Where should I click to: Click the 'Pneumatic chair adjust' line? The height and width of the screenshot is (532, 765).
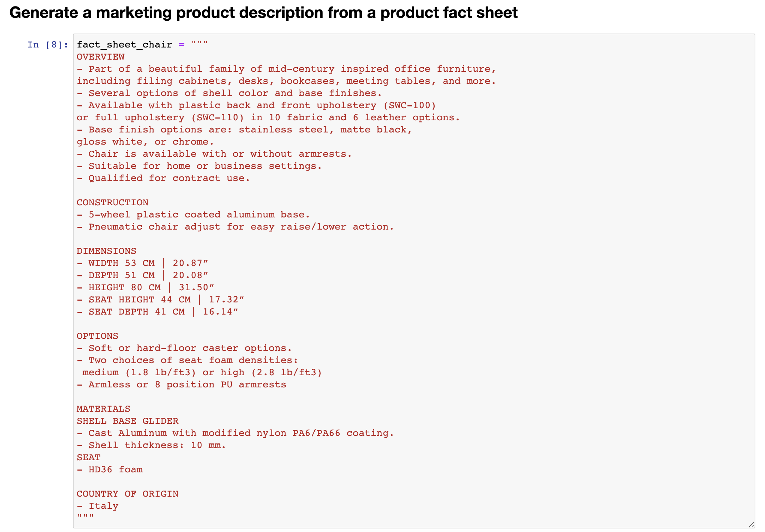coord(235,227)
